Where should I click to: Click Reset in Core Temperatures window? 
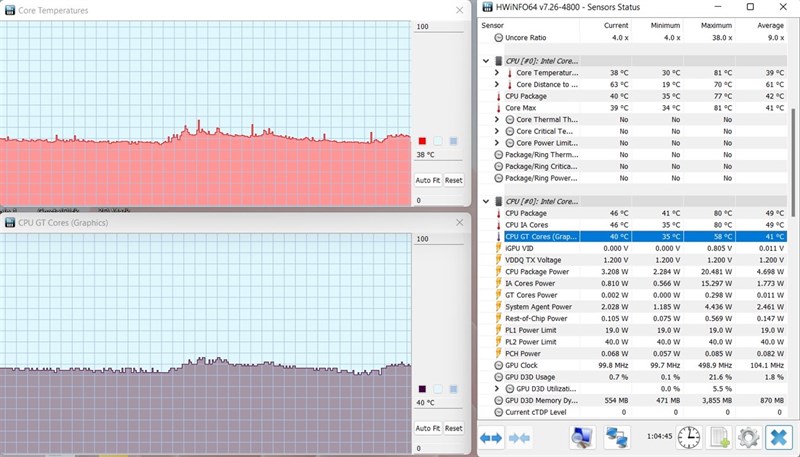pyautogui.click(x=454, y=180)
